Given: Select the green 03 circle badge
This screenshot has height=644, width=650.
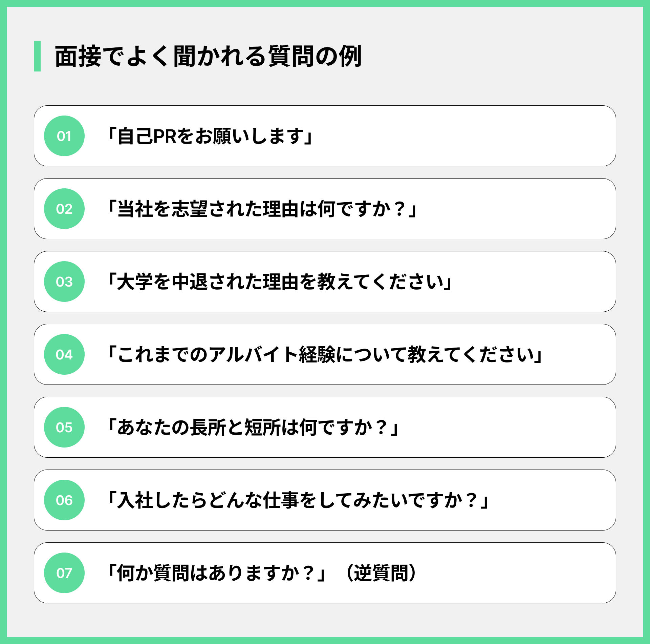Looking at the screenshot, I should click(64, 282).
